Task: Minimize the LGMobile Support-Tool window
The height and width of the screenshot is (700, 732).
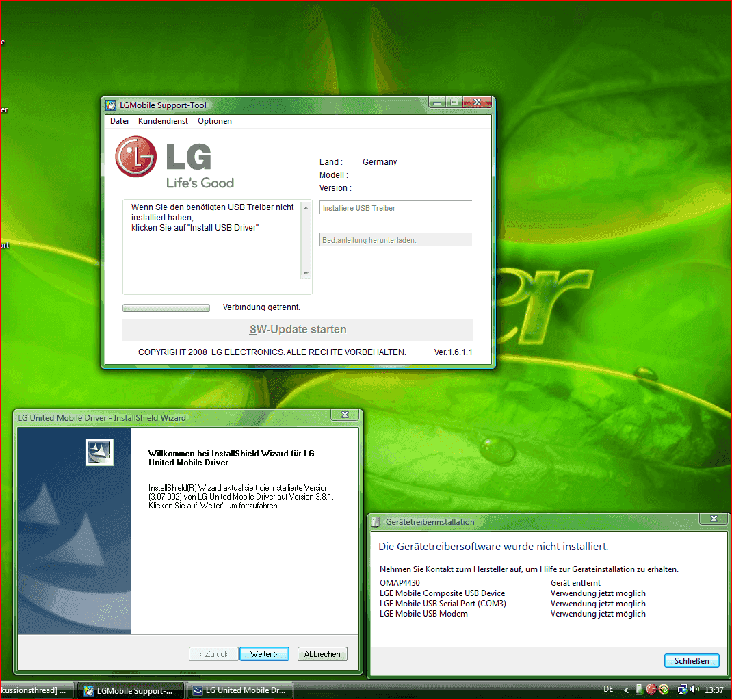Action: [437, 102]
